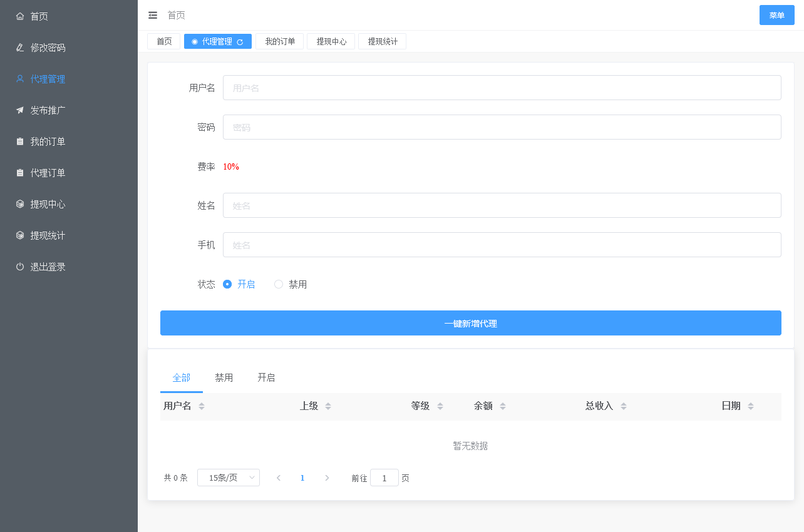Viewport: 804px width, 532px height.
Task: Open the 15条/页 page size dropdown
Action: click(x=229, y=478)
